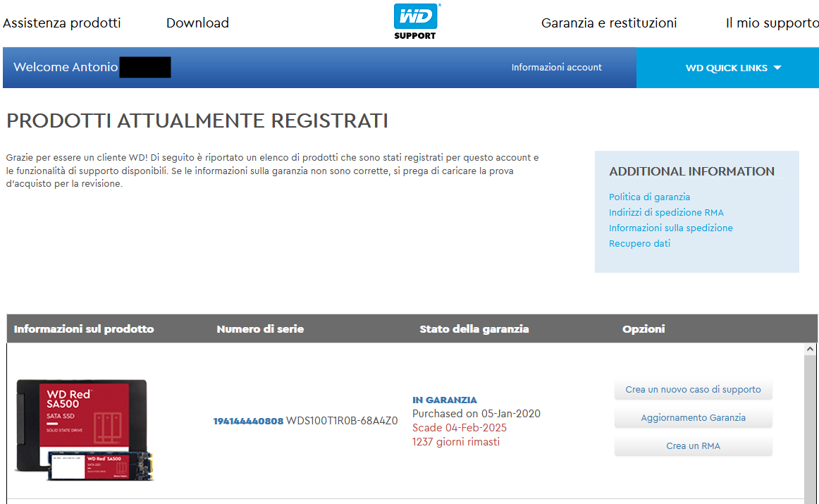Click Scade 04-Feb-2025 expiry text
The height and width of the screenshot is (504, 819).
(459, 428)
